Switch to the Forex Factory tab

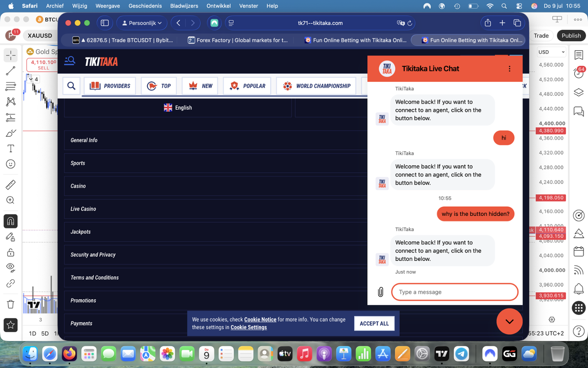pyautogui.click(x=238, y=40)
